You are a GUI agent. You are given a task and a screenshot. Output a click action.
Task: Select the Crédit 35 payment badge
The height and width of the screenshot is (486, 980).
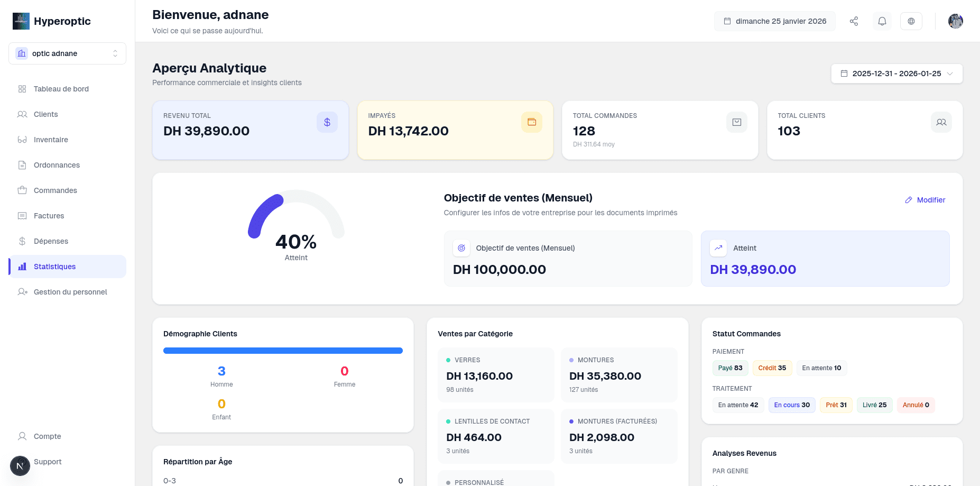pos(772,368)
